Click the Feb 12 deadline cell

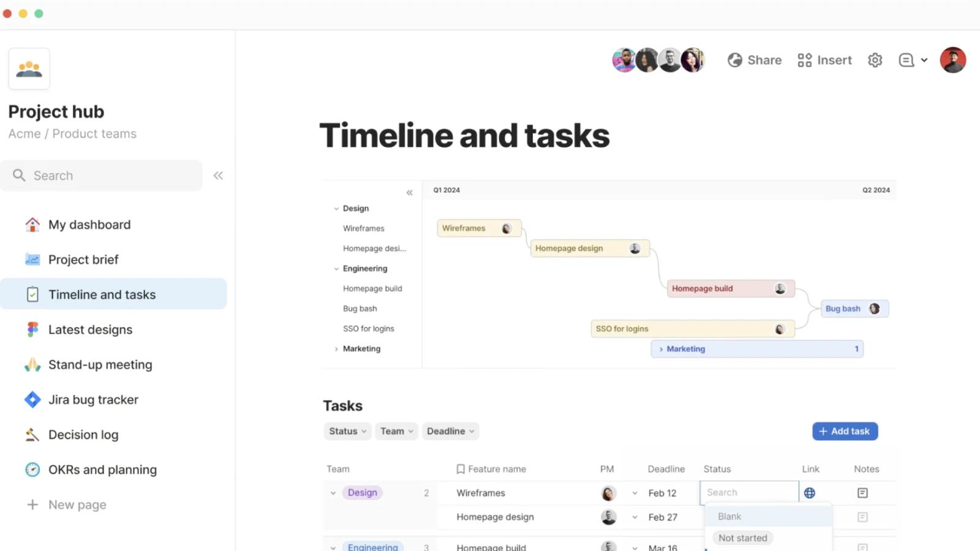(662, 493)
